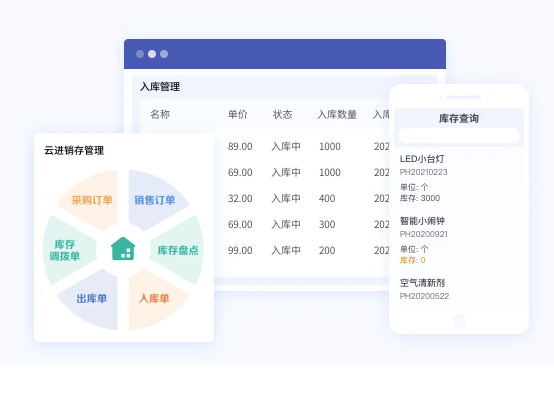
Task: Click the 入库数量 column header
Action: pyautogui.click(x=337, y=115)
